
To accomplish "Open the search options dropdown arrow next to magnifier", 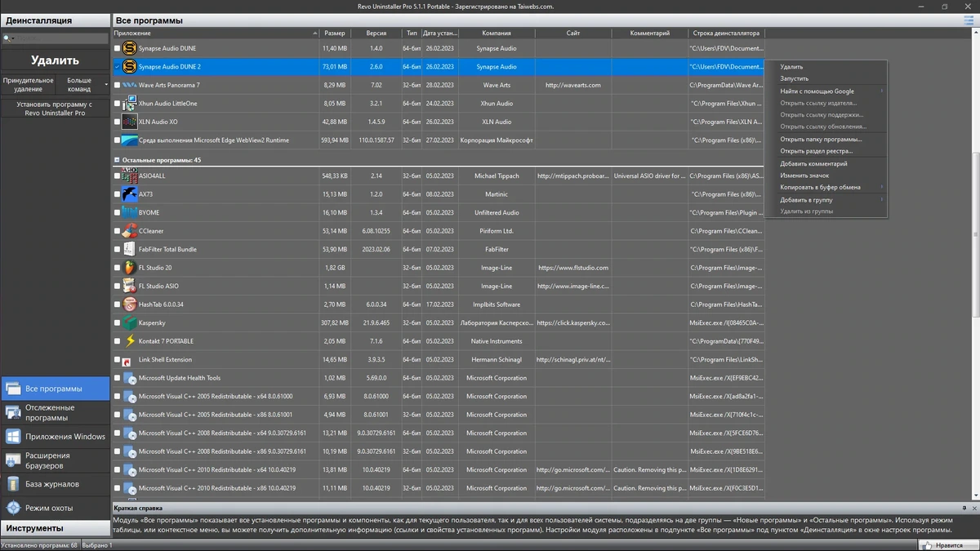I will 13,38.
